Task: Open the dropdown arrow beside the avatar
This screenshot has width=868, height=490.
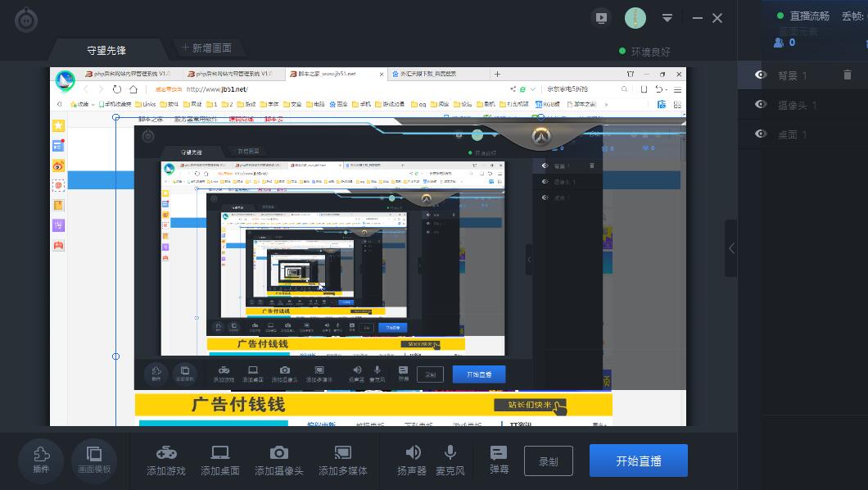Action: (x=667, y=17)
